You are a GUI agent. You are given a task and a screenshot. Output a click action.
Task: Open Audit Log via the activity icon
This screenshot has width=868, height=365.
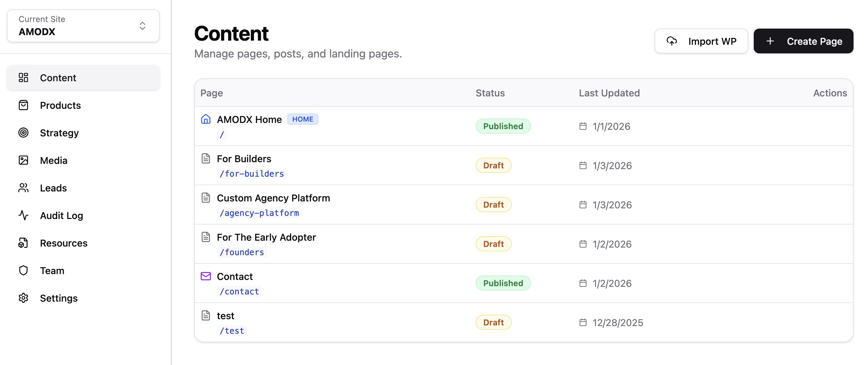coord(23,216)
